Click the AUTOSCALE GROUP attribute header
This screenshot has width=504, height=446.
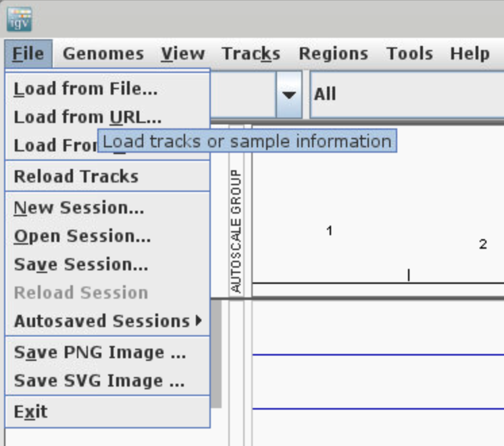click(x=236, y=231)
